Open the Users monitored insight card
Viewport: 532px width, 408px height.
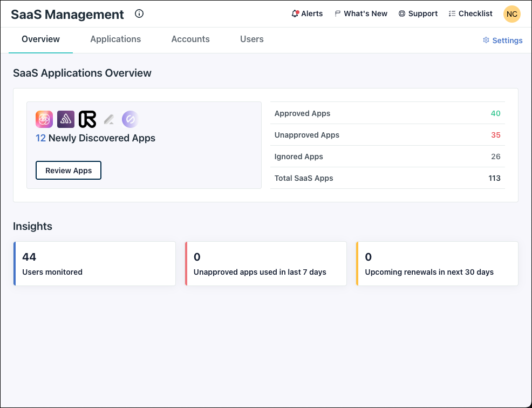pos(94,264)
